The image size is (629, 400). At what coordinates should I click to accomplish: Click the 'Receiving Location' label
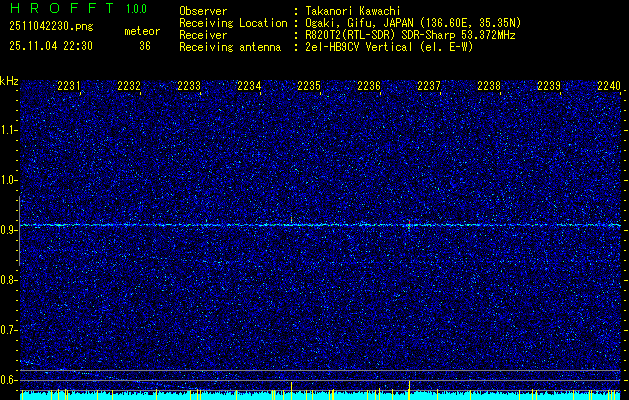(x=233, y=23)
